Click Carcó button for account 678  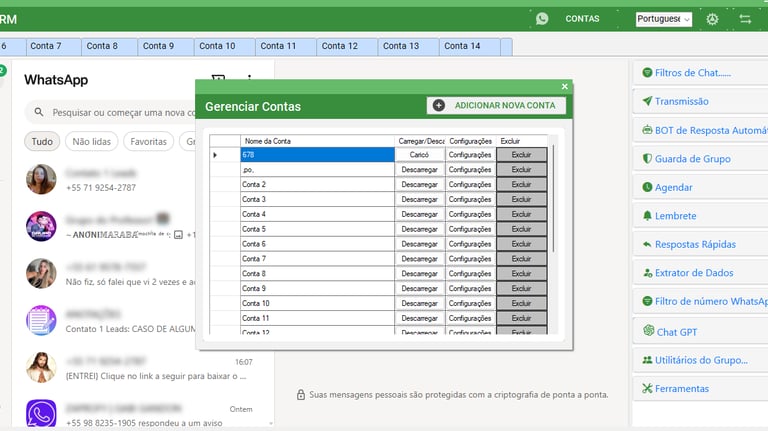(419, 155)
